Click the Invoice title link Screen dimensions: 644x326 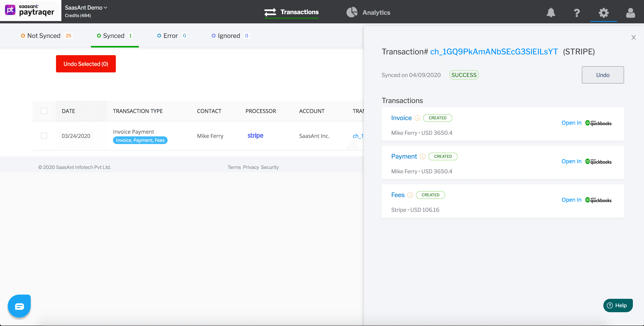click(401, 118)
